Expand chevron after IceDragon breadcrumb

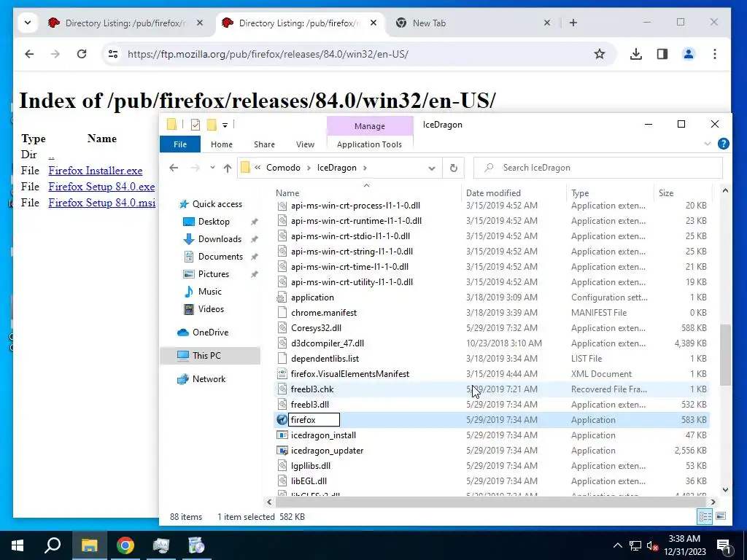point(365,168)
